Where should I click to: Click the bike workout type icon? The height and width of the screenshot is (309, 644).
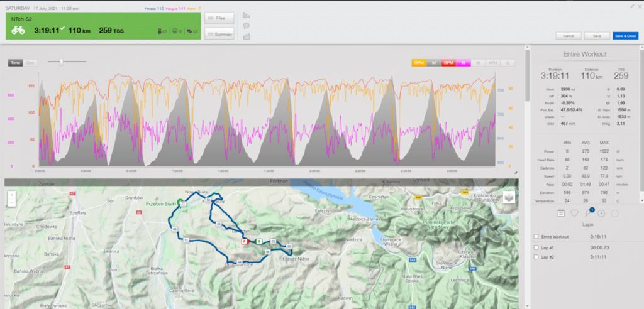coord(19,30)
